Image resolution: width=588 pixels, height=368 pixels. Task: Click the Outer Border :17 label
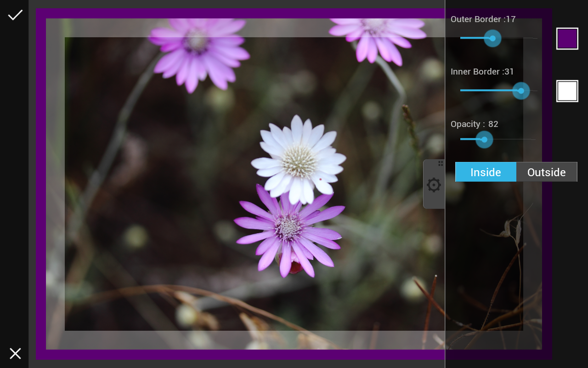483,19
